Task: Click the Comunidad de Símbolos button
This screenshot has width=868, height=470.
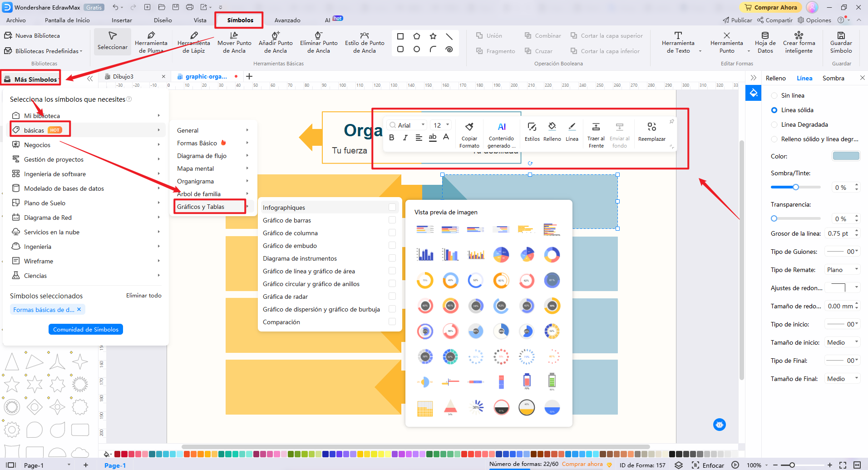Action: [85, 329]
